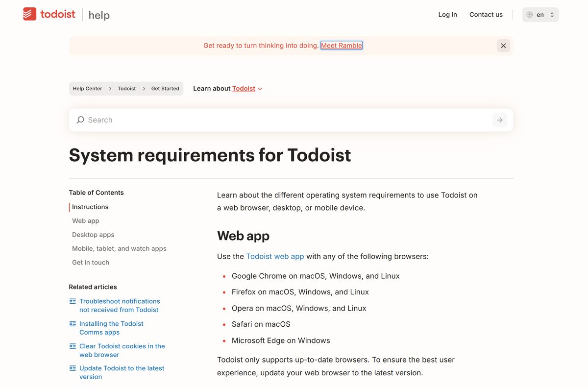Click Google Chrome on macOS, Windows, Linux text
This screenshot has width=588, height=388.
tap(316, 276)
